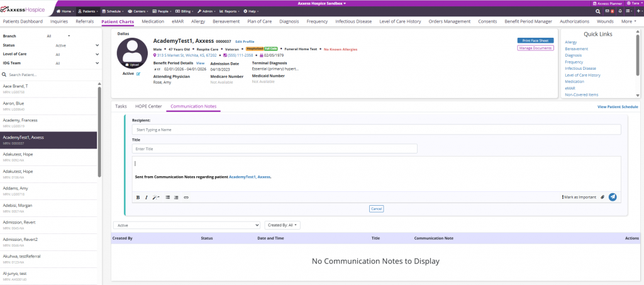The image size is (644, 285).
Task: Edit patient status with pencil icon beside Active
Action: (x=138, y=74)
